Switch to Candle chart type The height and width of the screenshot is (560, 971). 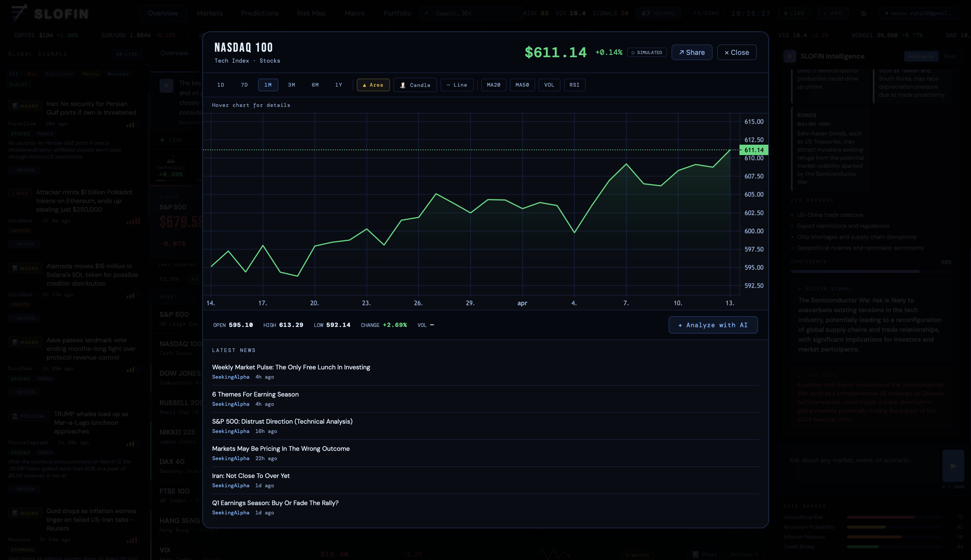(x=415, y=85)
